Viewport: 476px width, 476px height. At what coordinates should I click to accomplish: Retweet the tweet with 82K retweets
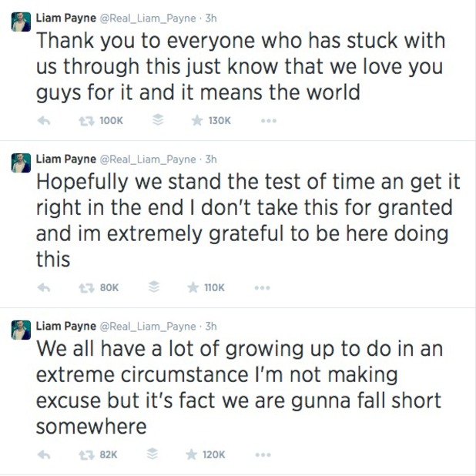(86, 454)
